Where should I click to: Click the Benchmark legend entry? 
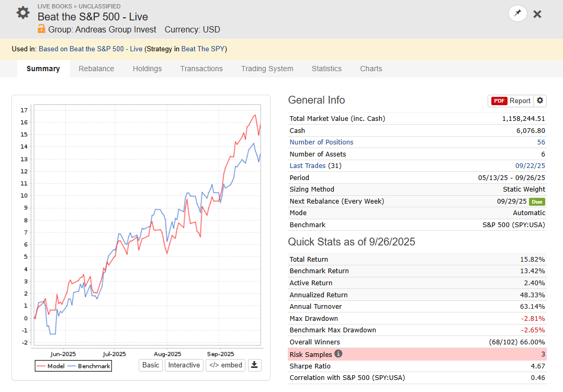89,366
